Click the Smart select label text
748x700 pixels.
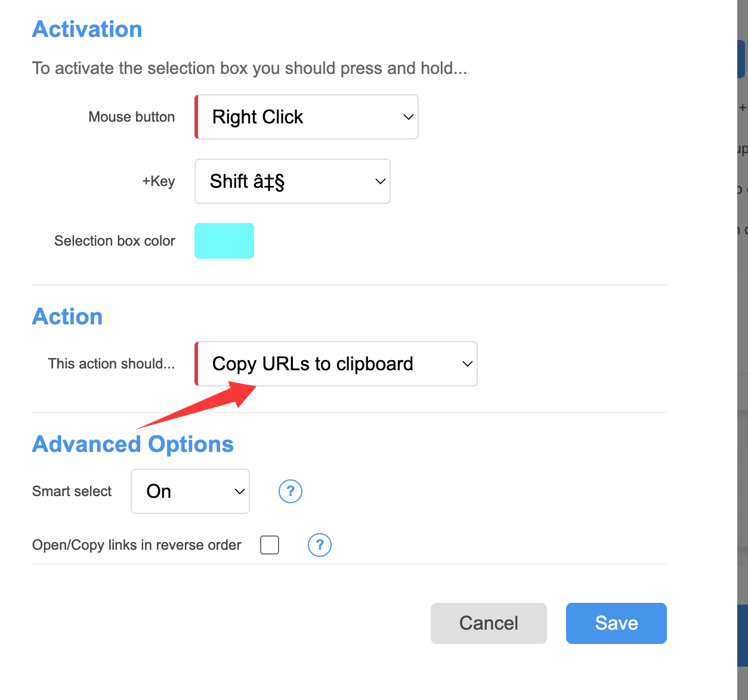(x=72, y=491)
